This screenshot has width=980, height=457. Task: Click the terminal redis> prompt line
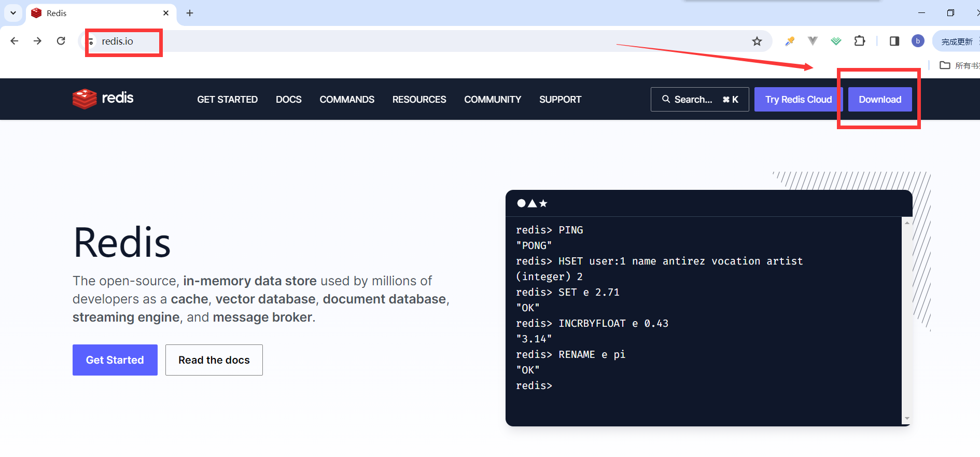[534, 385]
